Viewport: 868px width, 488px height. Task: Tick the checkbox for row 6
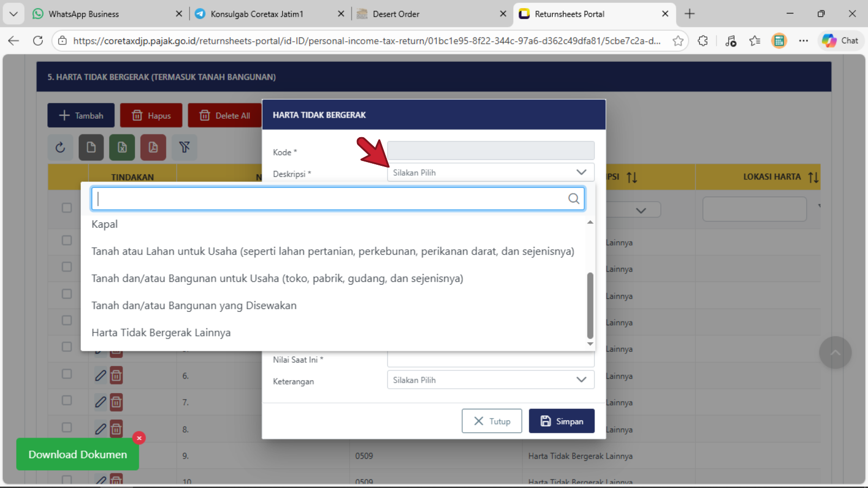pyautogui.click(x=67, y=374)
